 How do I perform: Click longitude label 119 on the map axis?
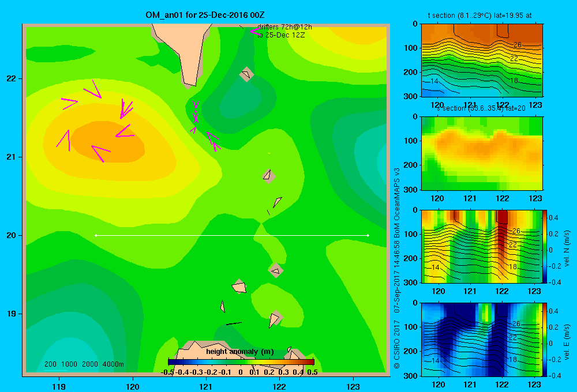click(x=59, y=386)
